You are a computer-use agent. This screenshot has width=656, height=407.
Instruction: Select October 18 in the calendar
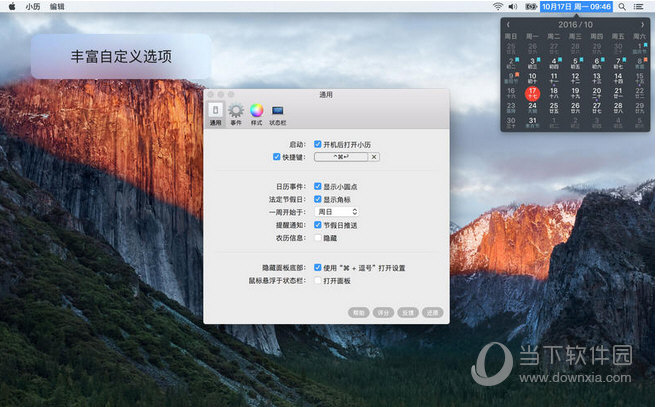click(x=554, y=93)
